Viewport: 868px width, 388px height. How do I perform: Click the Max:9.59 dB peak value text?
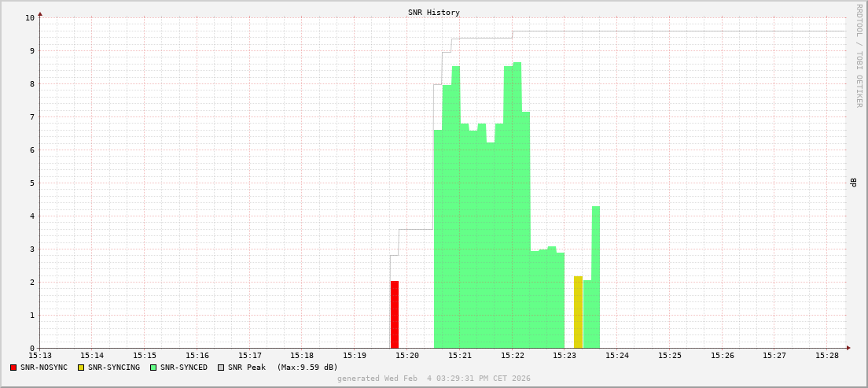pyautogui.click(x=307, y=368)
